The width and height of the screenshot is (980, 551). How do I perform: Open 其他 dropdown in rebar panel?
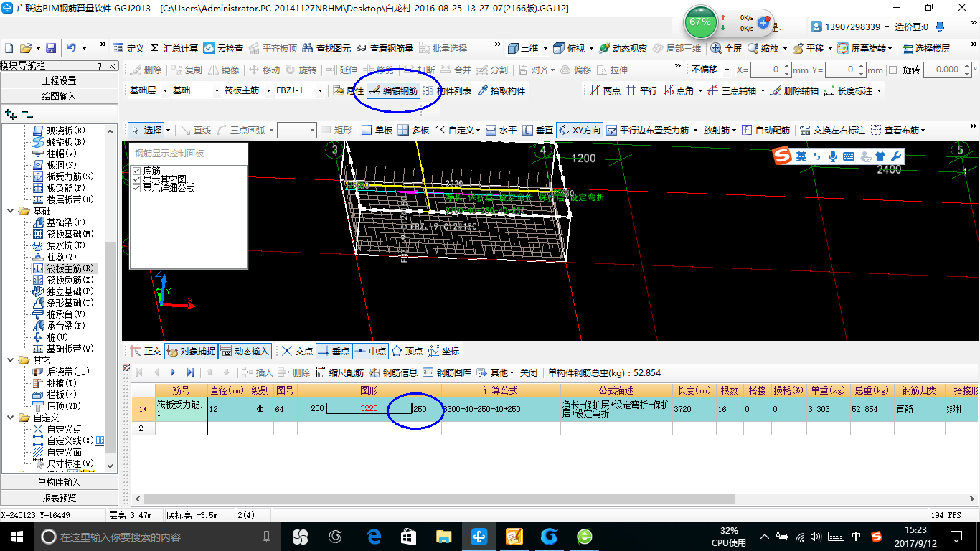[x=497, y=372]
